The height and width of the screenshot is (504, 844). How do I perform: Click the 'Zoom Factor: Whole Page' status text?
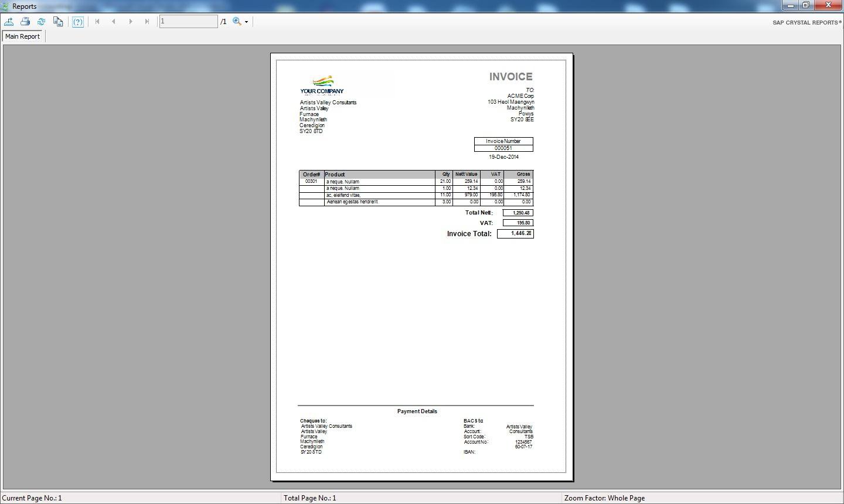coord(604,498)
